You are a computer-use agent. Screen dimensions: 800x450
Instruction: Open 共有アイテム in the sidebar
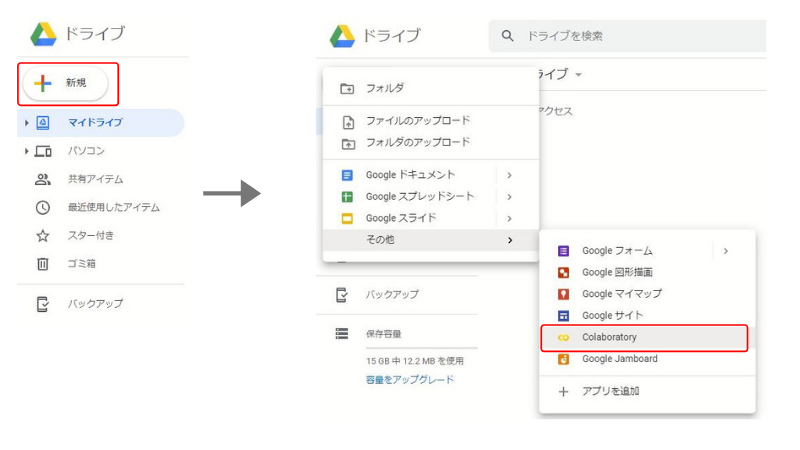click(x=95, y=179)
